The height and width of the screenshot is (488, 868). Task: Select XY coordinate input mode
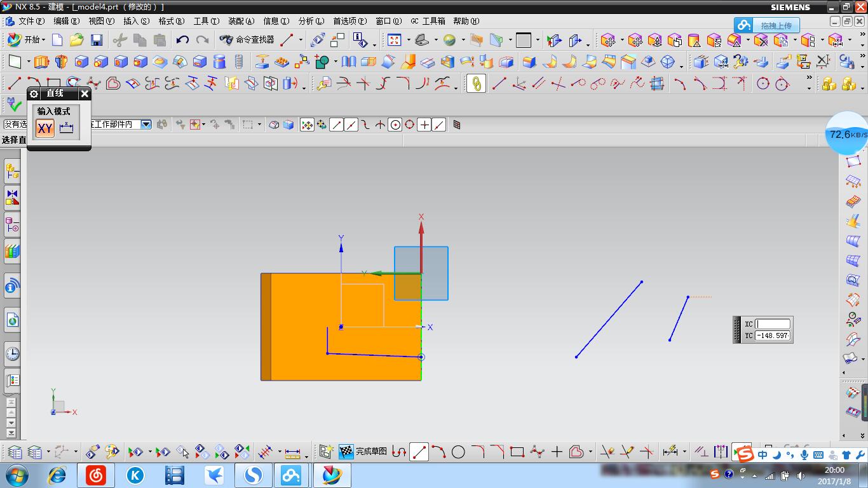pyautogui.click(x=44, y=128)
